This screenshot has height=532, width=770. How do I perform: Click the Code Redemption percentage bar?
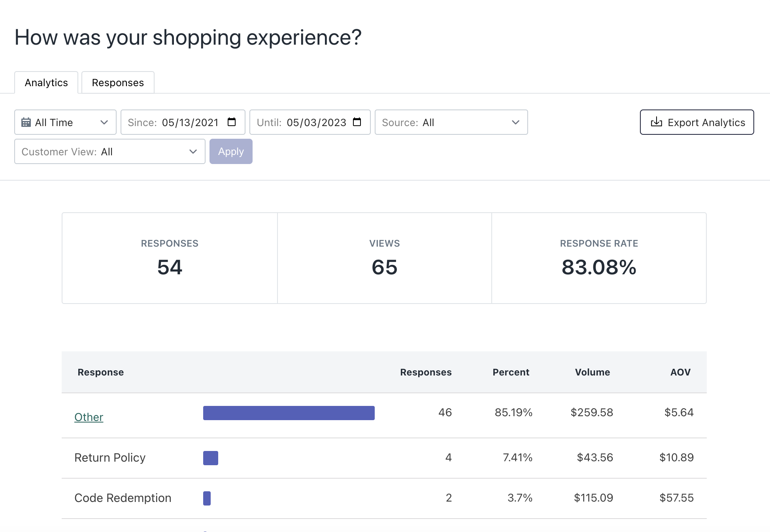207,498
